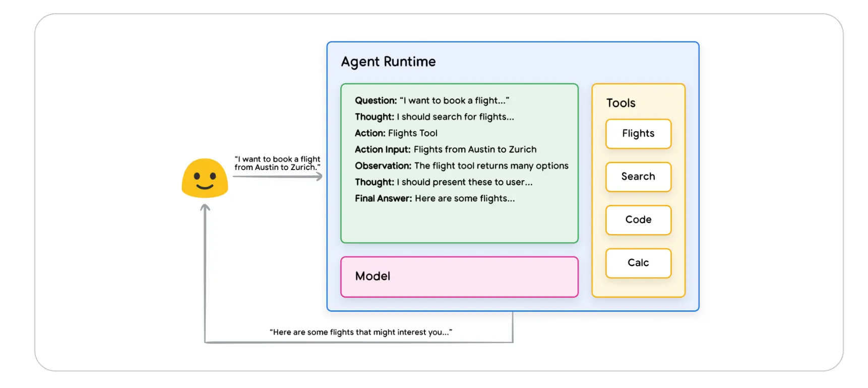Click the Action Input line about Austin to Zurich
This screenshot has width=868, height=388.
[x=446, y=149]
